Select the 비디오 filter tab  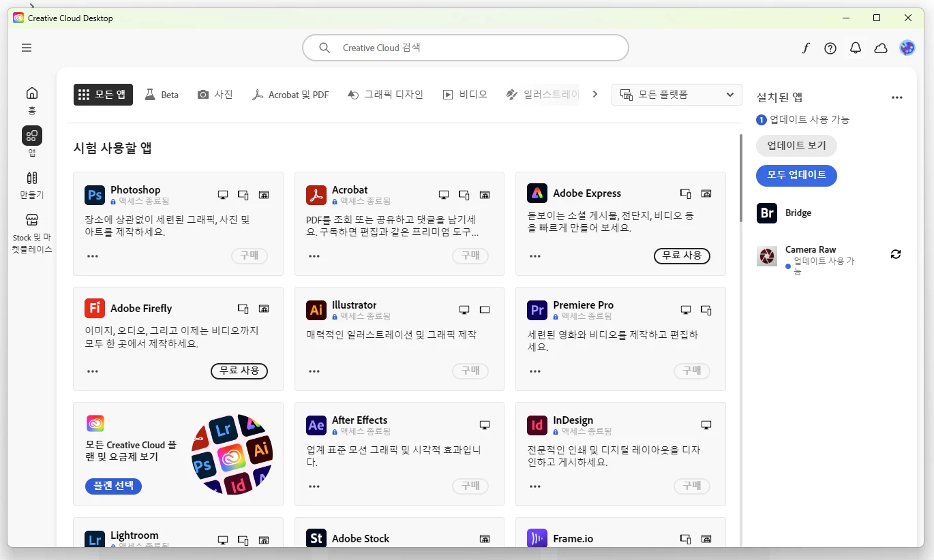pyautogui.click(x=465, y=95)
